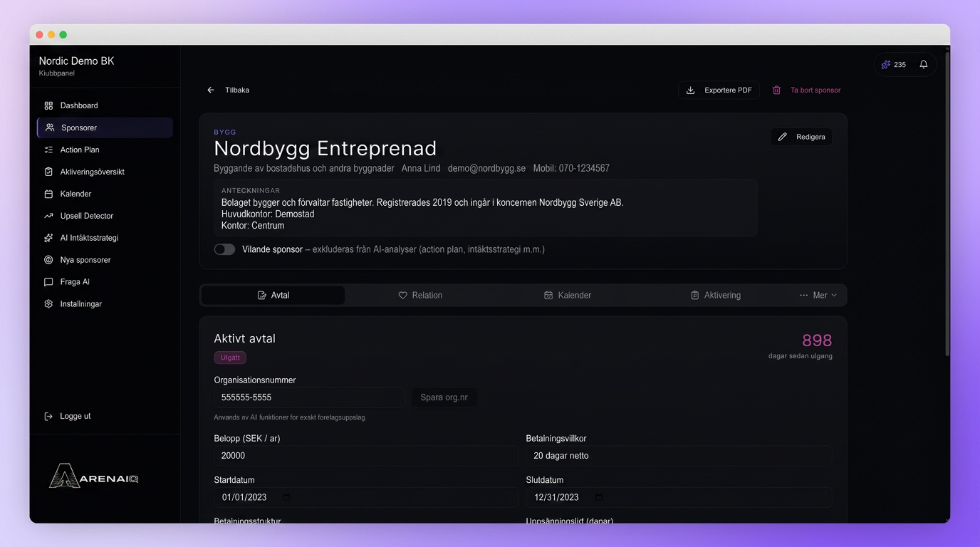Click the Nya sponsorer target icon
Screen dimensions: 980x547
pos(48,260)
